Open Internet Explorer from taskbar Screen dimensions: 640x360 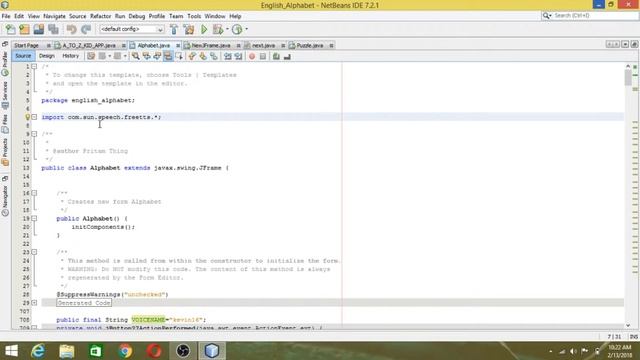pos(38,351)
